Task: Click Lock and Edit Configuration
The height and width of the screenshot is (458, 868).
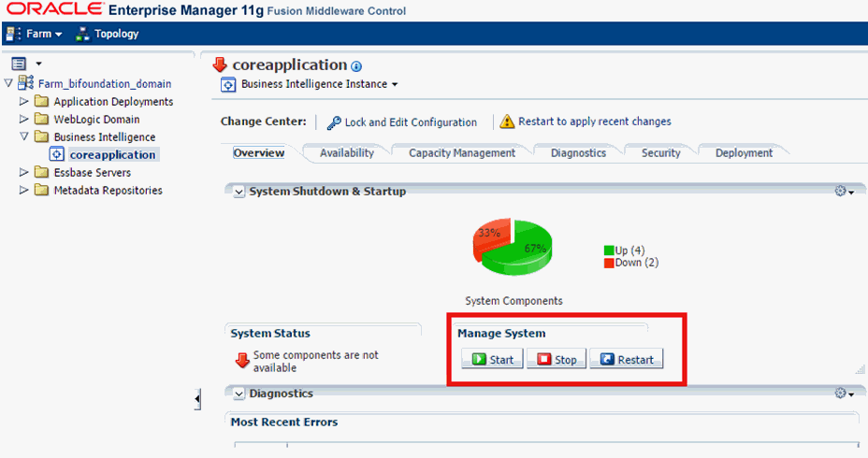Action: [x=411, y=122]
